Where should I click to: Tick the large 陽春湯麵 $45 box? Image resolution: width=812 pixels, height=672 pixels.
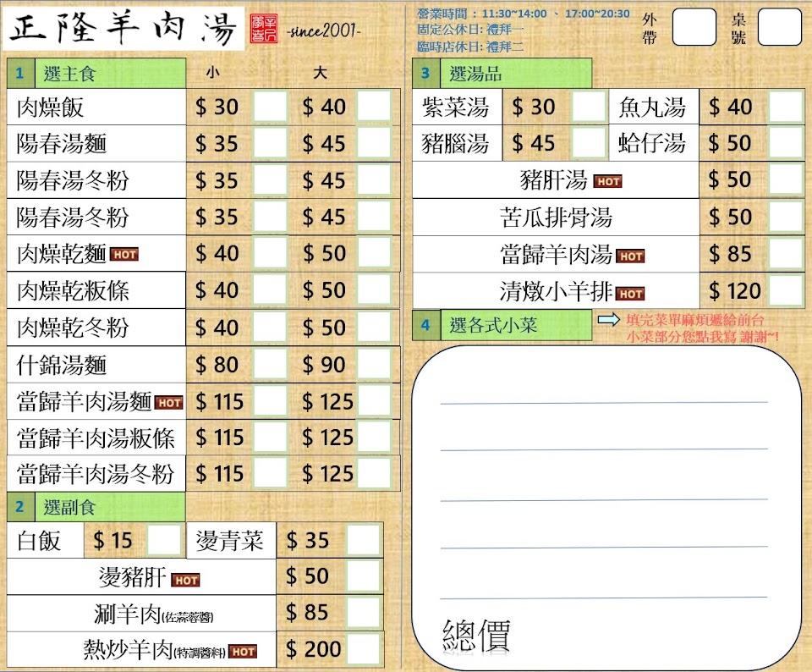click(x=374, y=144)
